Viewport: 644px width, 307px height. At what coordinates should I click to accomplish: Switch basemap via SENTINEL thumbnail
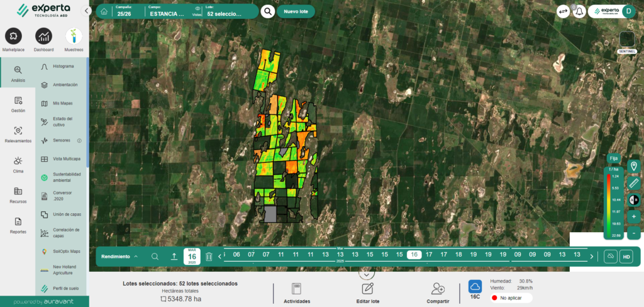click(627, 40)
